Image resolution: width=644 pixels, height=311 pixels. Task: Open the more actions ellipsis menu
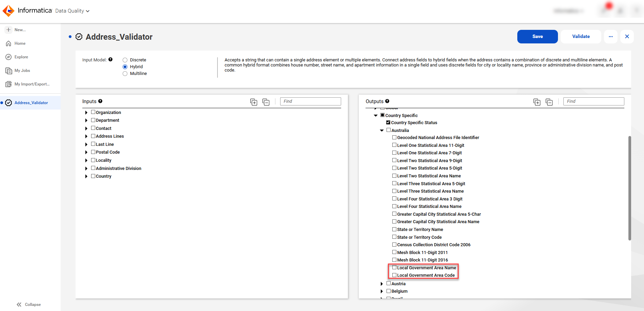pos(611,37)
